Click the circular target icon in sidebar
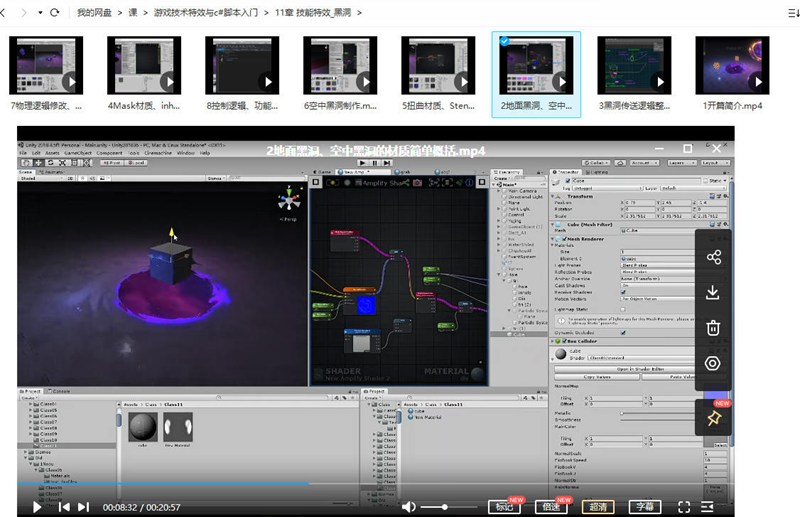The image size is (800, 517). point(714,363)
